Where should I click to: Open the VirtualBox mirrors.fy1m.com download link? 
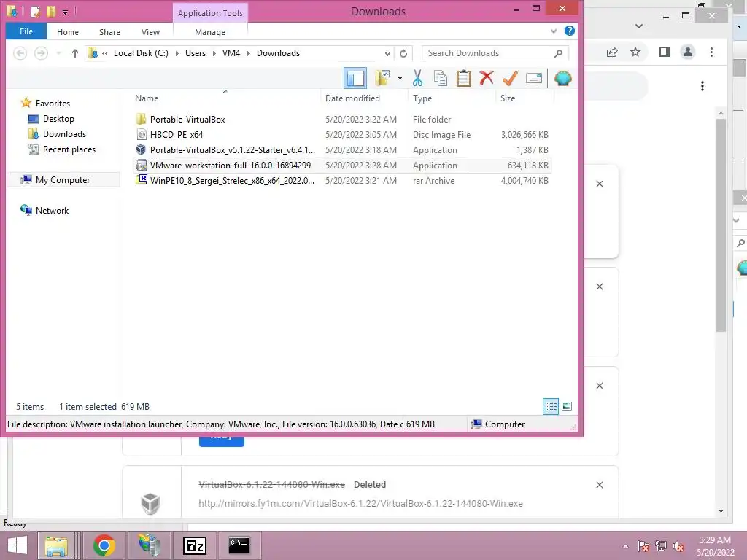click(360, 503)
